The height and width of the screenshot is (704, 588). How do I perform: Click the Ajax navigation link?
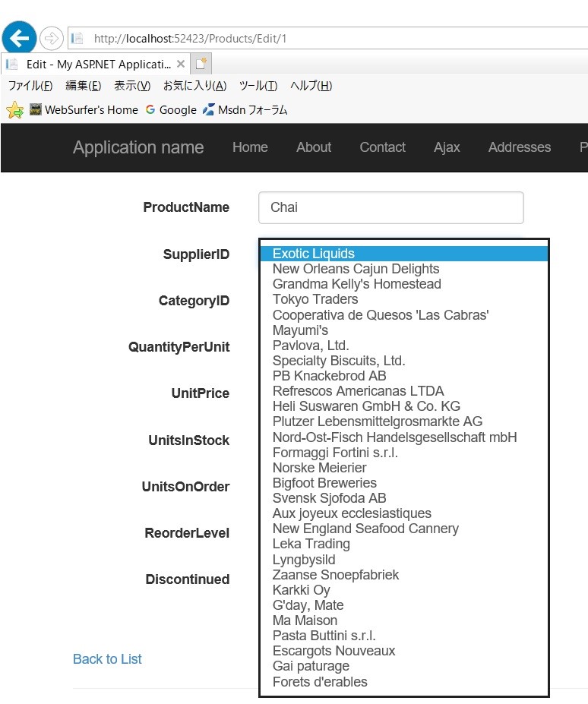[x=447, y=147]
